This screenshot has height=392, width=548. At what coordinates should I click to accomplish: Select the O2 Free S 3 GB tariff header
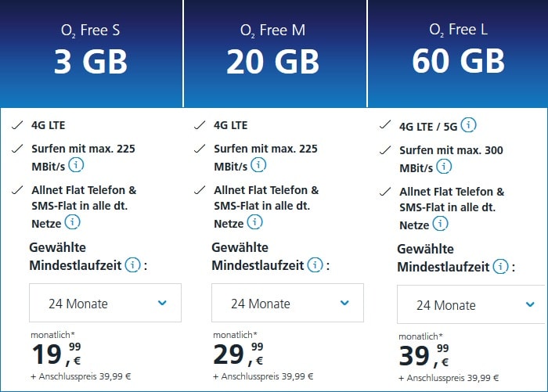tap(91, 53)
